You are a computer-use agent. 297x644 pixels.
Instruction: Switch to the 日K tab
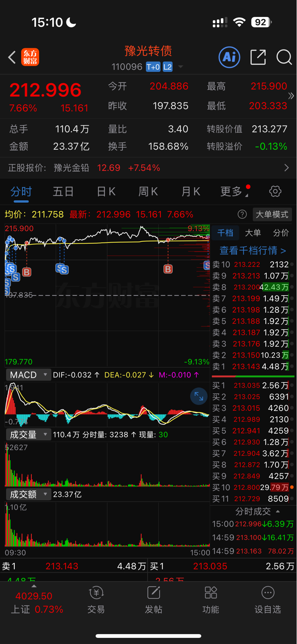pyautogui.click(x=106, y=191)
